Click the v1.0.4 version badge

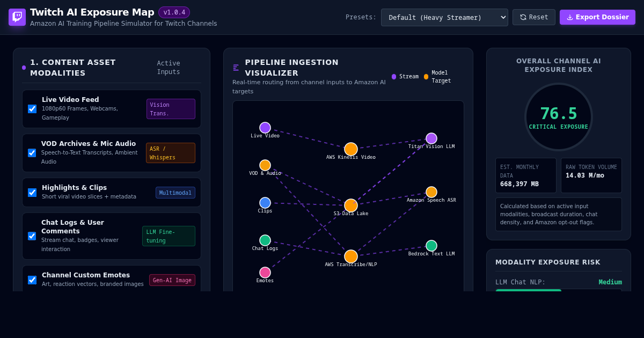[x=174, y=12]
